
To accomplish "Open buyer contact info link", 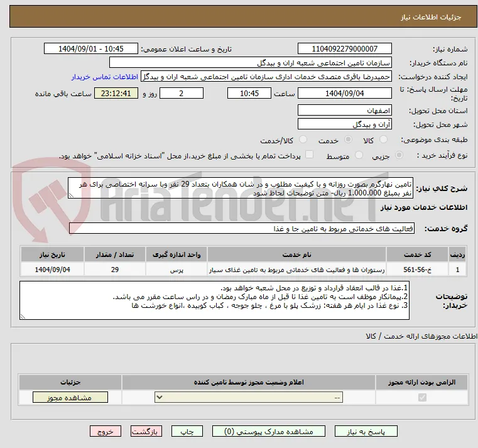I will click(105, 77).
